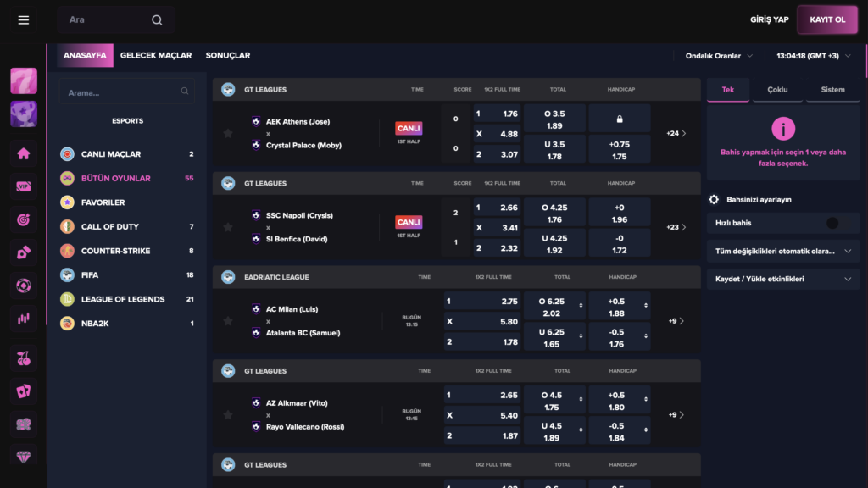This screenshot has height=488, width=868.
Task: Click the GİRİŞ YAP login link
Action: click(x=770, y=19)
